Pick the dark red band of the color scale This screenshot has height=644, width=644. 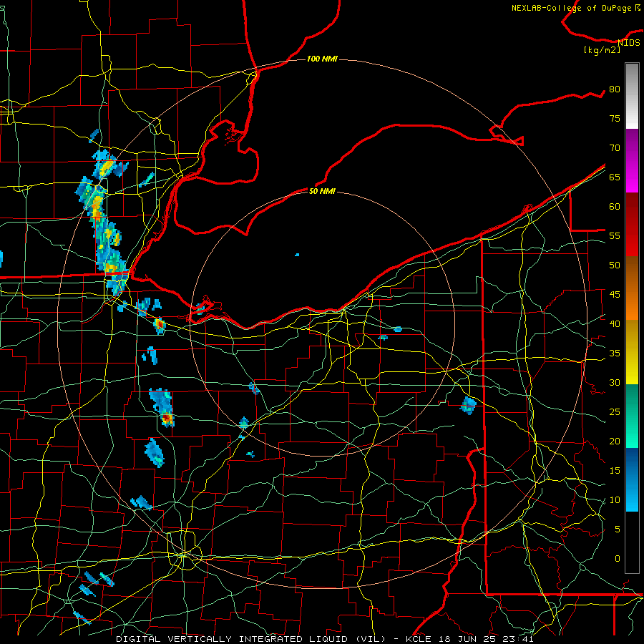coord(632,224)
